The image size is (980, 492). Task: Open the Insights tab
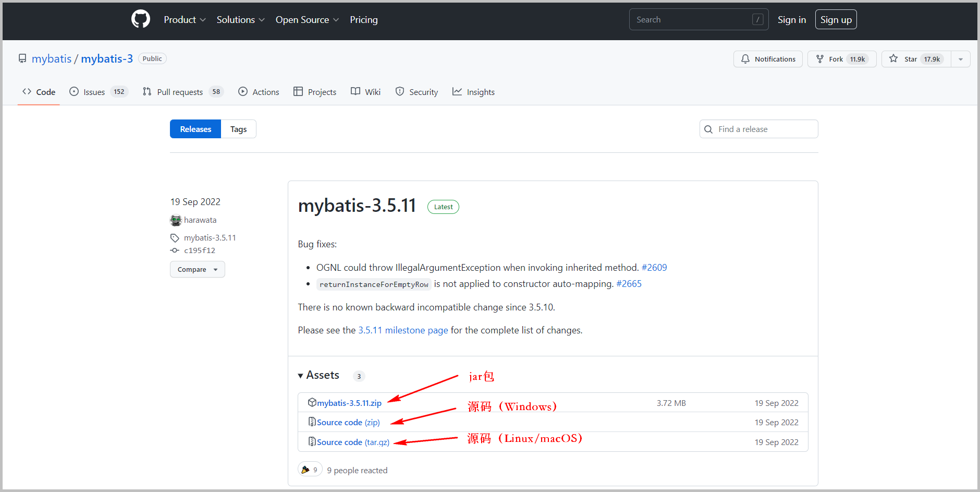click(x=473, y=92)
